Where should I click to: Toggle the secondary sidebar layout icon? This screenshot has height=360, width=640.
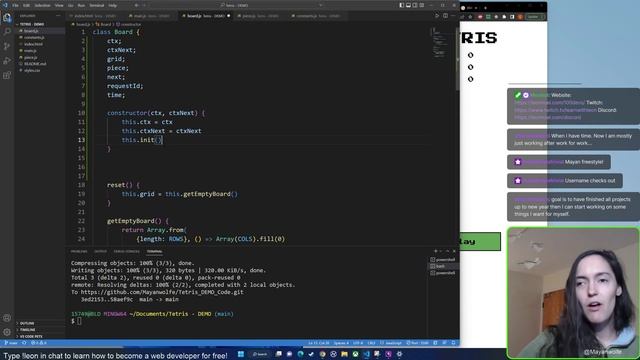click(x=415, y=5)
